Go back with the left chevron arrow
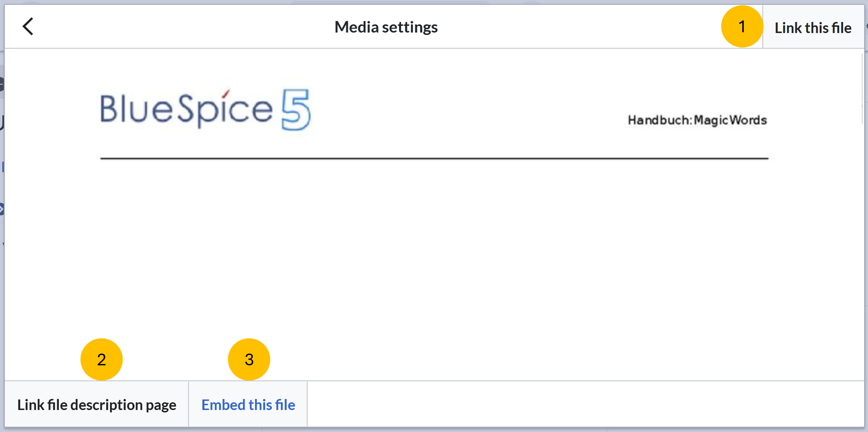The height and width of the screenshot is (432, 868). [x=28, y=27]
